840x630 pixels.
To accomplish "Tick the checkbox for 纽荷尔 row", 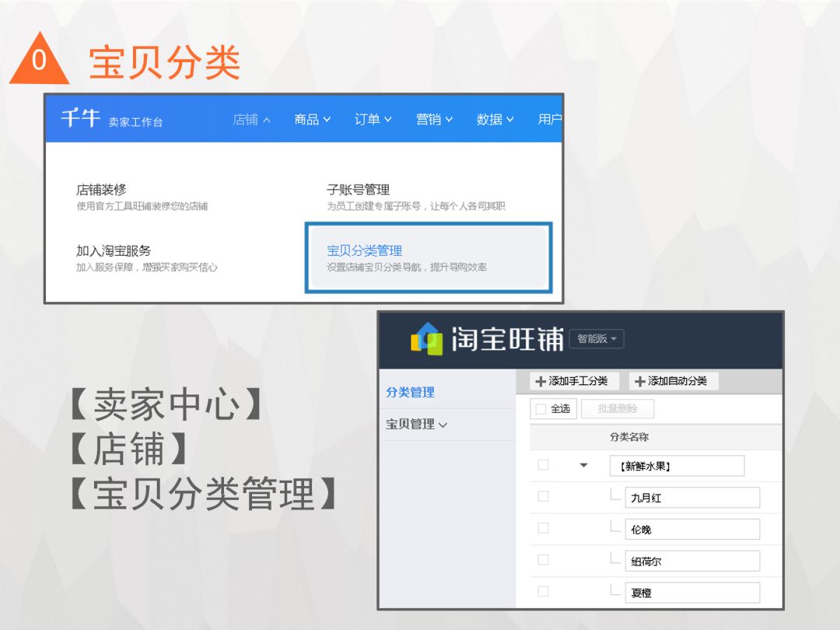I will coord(543,560).
